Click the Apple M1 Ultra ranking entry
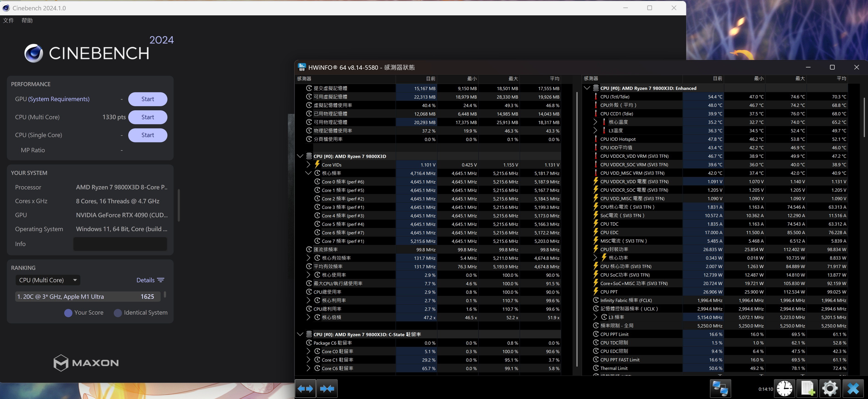The image size is (868, 399). pyautogui.click(x=88, y=297)
